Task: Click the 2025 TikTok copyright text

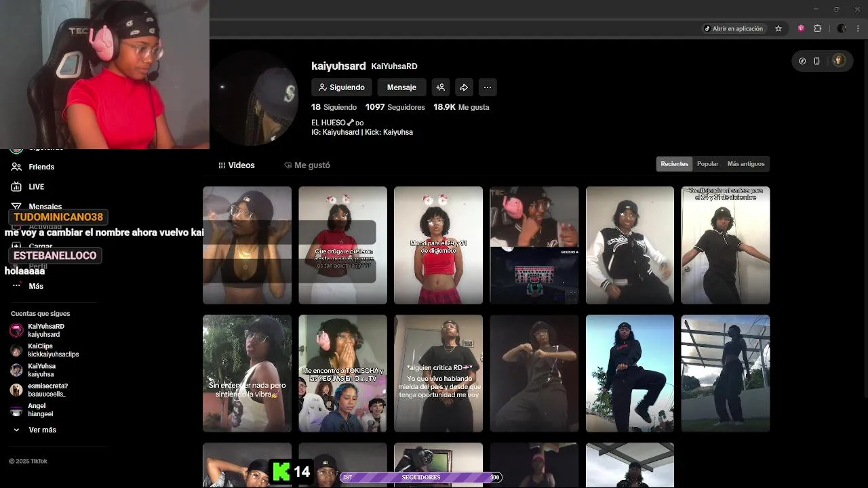Action: click(28, 462)
